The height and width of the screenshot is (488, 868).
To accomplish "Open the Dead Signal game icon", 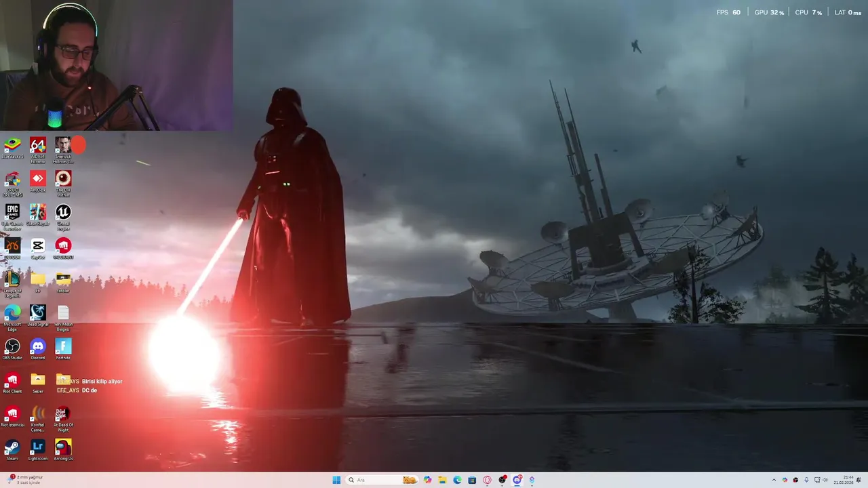I will pos(38,315).
